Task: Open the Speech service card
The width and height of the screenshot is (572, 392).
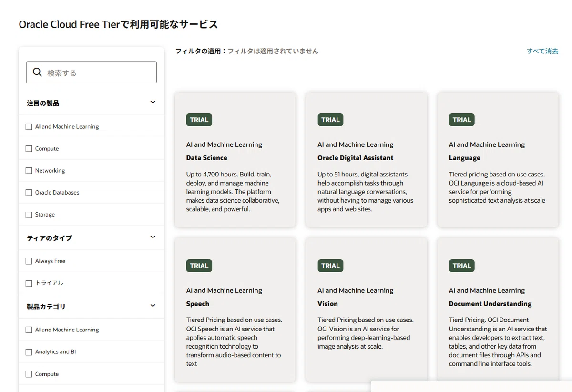Action: click(x=235, y=309)
